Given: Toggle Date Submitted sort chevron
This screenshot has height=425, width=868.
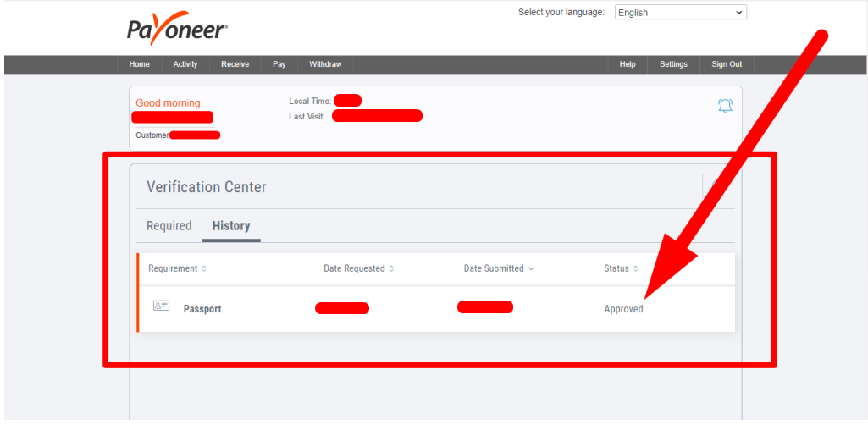Looking at the screenshot, I should coord(531,269).
